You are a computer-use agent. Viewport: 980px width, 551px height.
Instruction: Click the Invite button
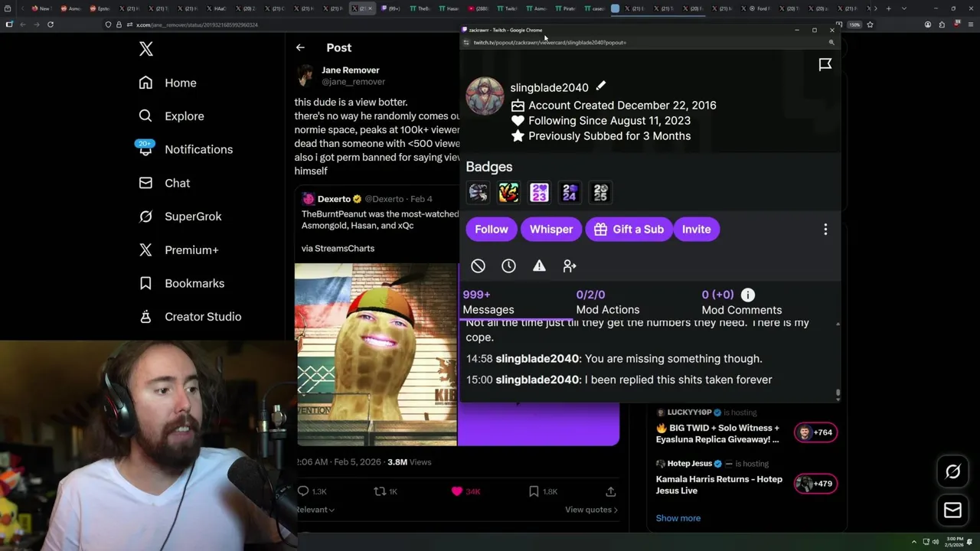tap(697, 230)
